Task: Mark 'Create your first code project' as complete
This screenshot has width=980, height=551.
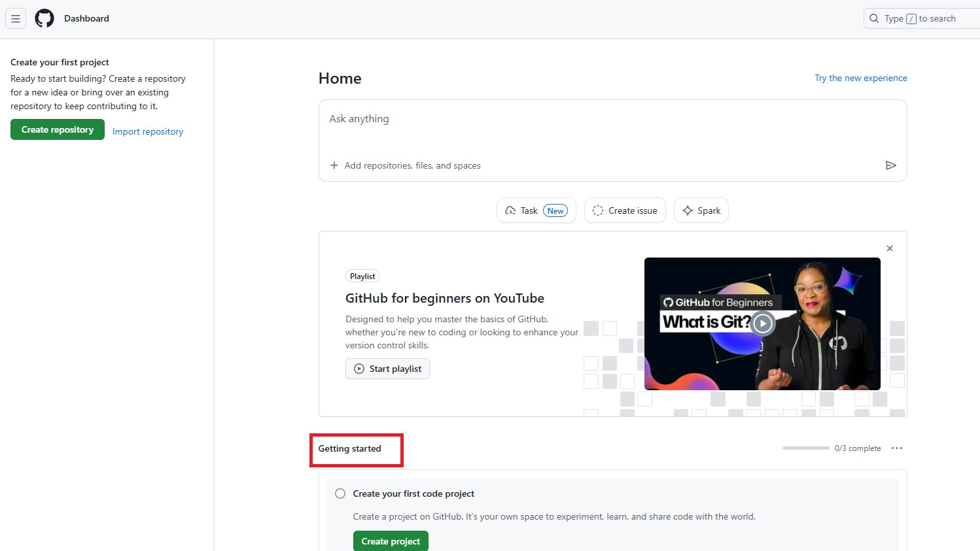Action: [340, 493]
